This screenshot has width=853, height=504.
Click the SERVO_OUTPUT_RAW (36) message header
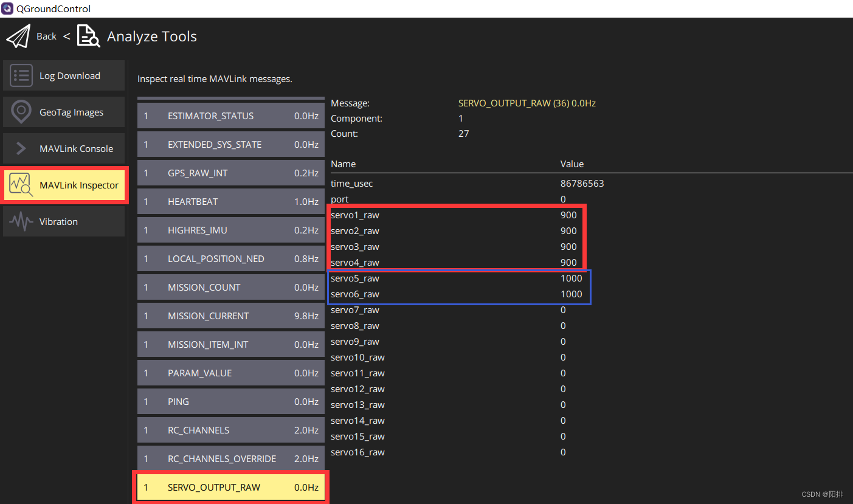[x=527, y=103]
